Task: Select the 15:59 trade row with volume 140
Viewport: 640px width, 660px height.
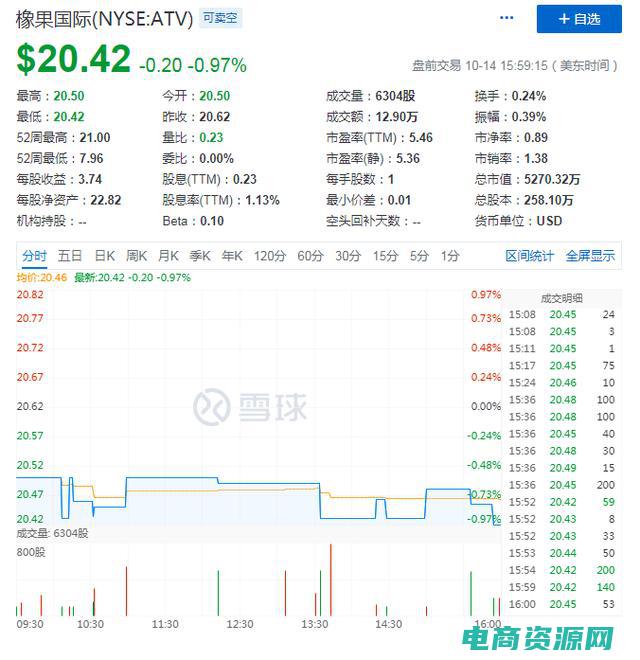Action: (562, 587)
